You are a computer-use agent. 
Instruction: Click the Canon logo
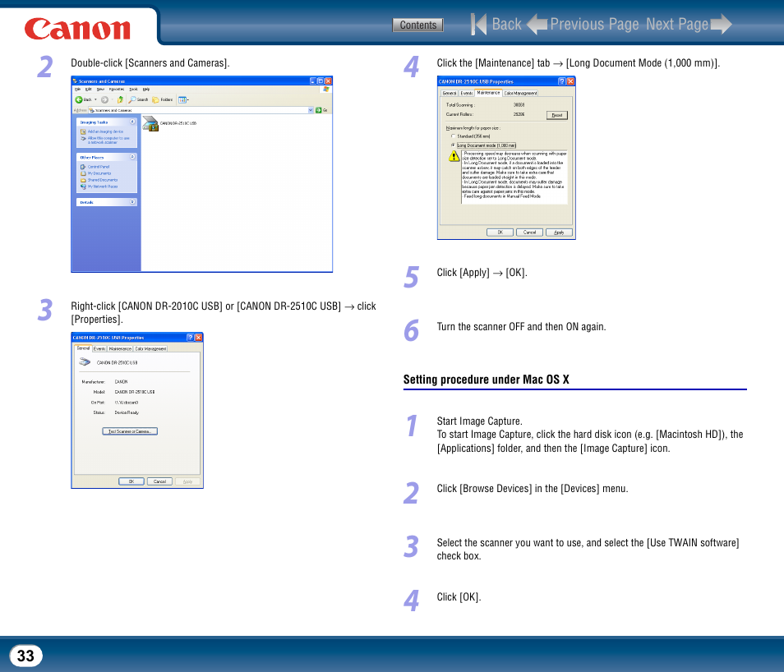pos(77,29)
